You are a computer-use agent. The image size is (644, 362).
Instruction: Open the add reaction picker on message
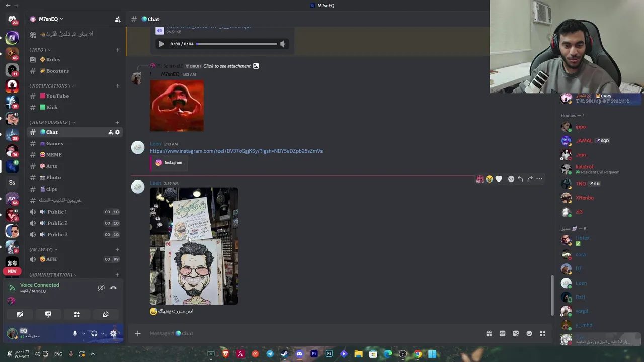coord(511,179)
